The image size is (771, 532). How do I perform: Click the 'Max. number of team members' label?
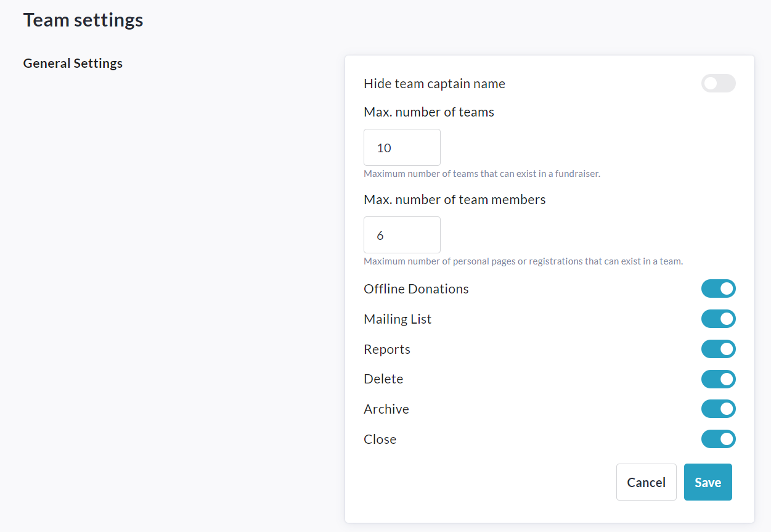point(454,200)
